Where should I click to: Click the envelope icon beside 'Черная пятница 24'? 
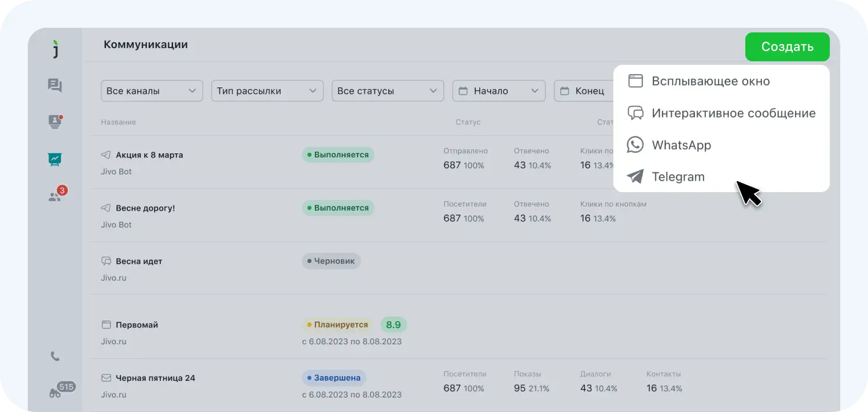click(106, 377)
